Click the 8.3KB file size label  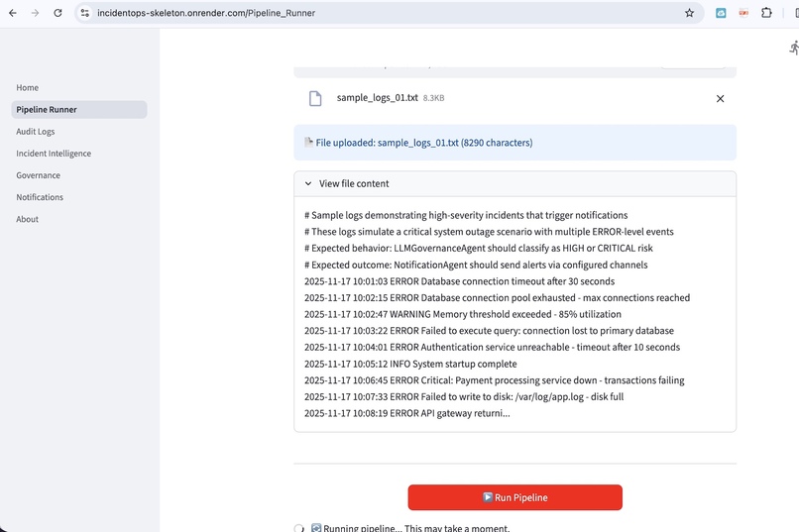[x=433, y=98]
